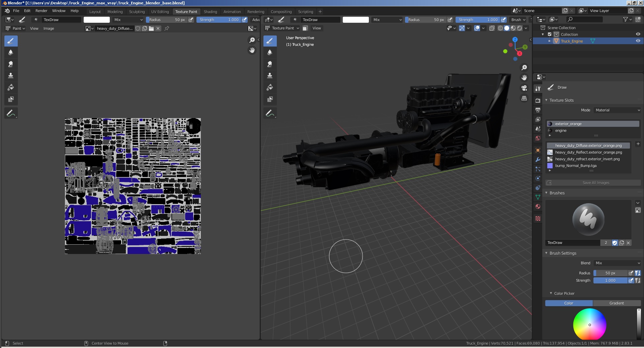644x348 pixels.
Task: Toggle the Truck_Engine visibility eye
Action: [x=638, y=41]
